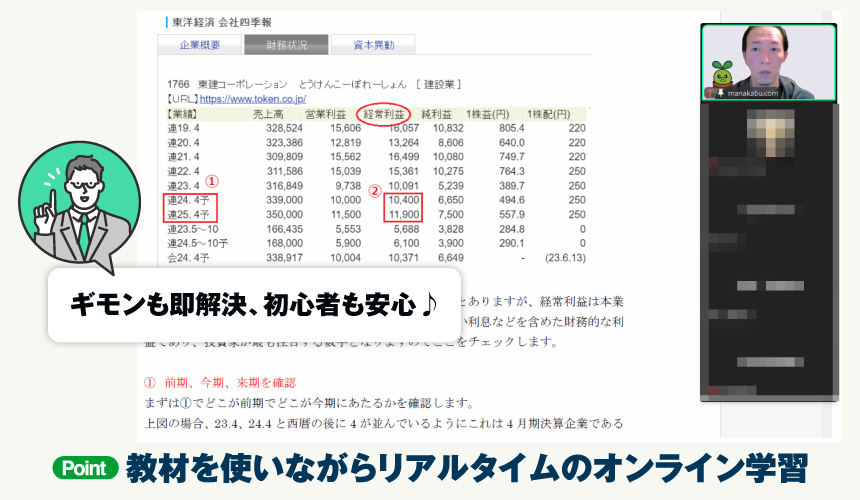The height and width of the screenshot is (500, 860).
Task: Click the 売上高 column header
Action: pos(268,114)
